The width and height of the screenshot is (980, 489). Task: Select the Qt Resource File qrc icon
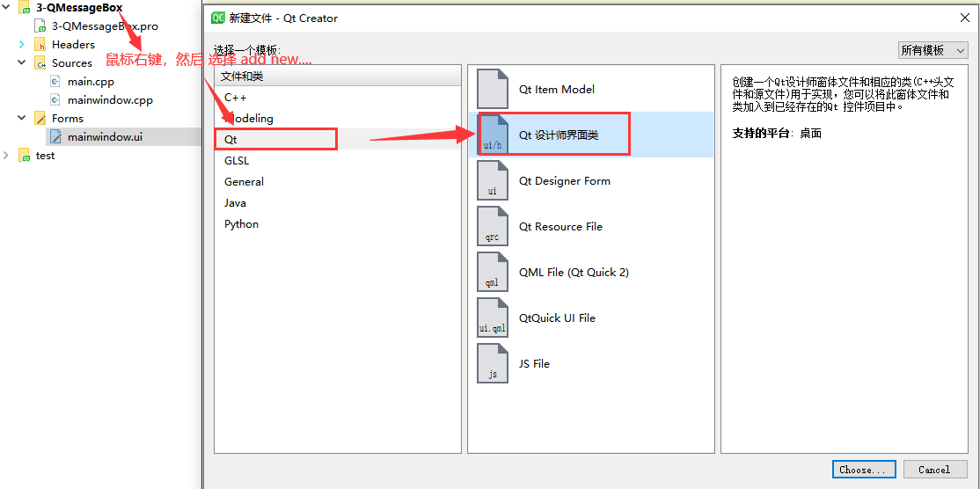click(493, 226)
